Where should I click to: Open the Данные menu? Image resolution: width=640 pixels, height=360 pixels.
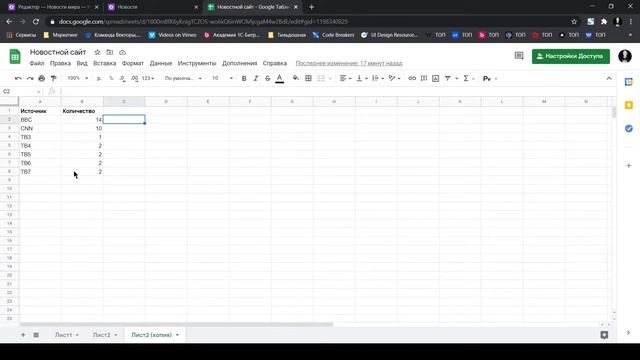pyautogui.click(x=161, y=63)
